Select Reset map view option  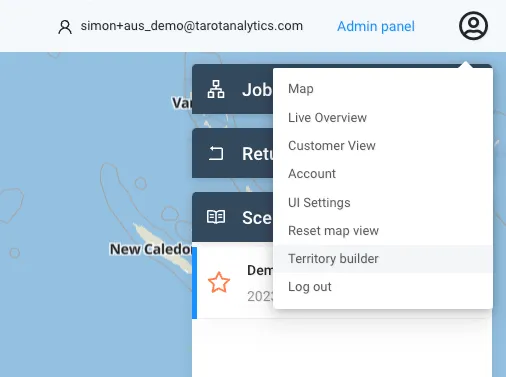pyautogui.click(x=383, y=231)
